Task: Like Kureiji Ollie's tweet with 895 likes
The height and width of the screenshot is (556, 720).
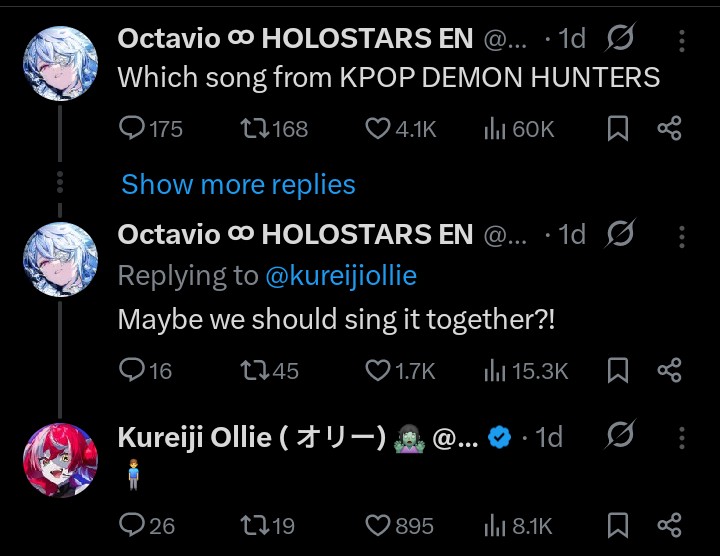Action: (376, 525)
